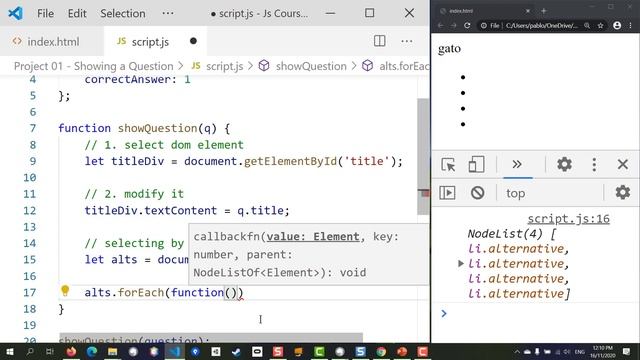Click showQuestion function name on line 7

(158, 129)
